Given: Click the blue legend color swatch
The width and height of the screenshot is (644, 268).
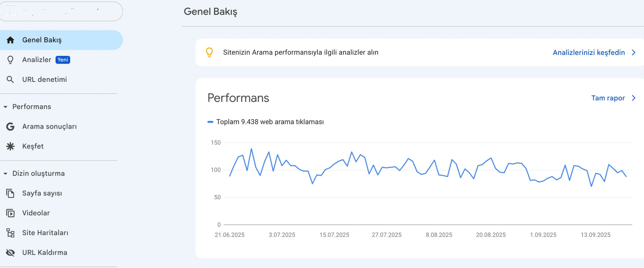Looking at the screenshot, I should (210, 122).
